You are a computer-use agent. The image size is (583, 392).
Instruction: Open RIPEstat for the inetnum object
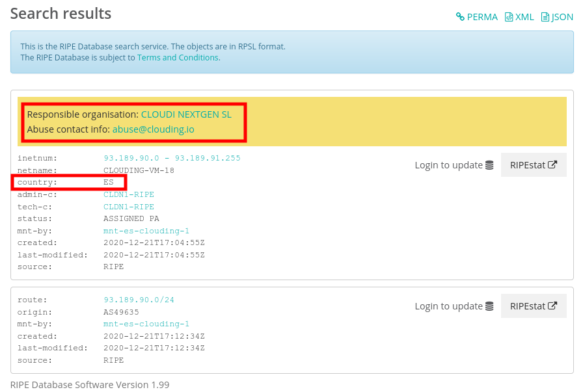(x=534, y=165)
